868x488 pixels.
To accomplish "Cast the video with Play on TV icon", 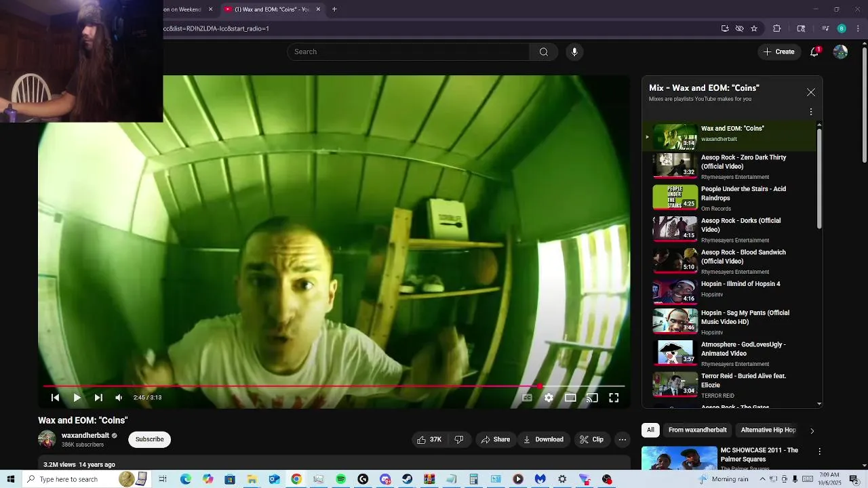I will (x=592, y=398).
